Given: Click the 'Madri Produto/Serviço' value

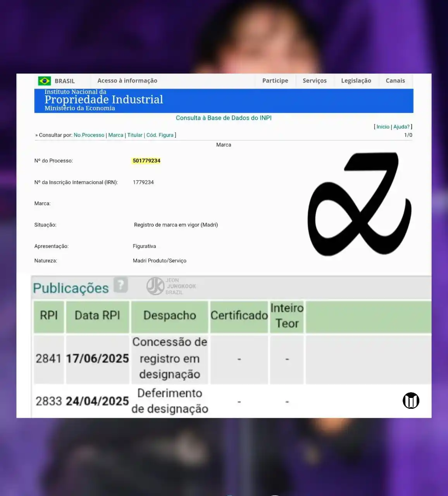Looking at the screenshot, I should (160, 261).
